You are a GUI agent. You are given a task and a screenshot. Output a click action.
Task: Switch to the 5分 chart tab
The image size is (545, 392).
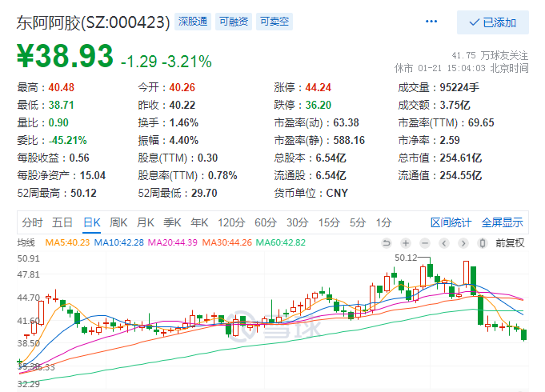pyautogui.click(x=358, y=222)
